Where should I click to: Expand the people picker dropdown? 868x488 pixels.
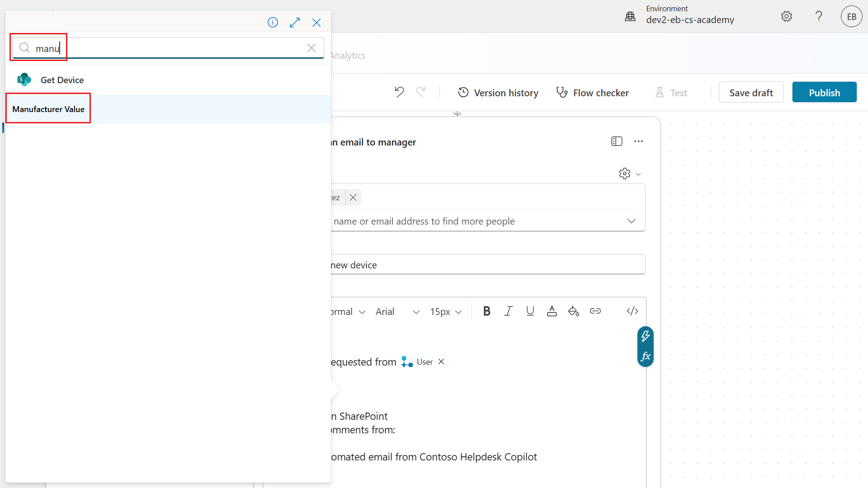click(631, 221)
